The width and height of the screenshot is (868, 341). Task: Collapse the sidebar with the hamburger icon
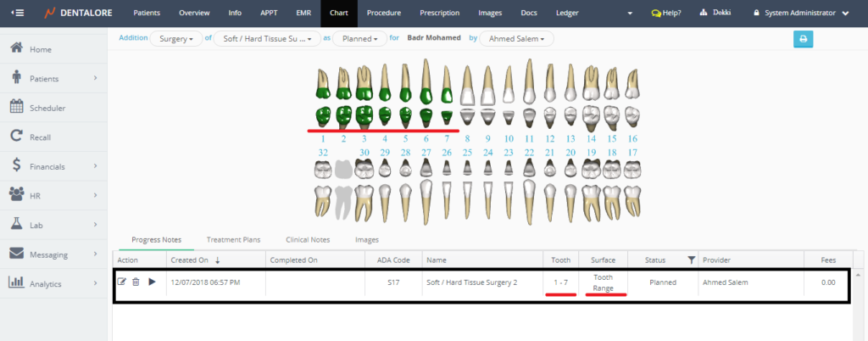pos(18,13)
